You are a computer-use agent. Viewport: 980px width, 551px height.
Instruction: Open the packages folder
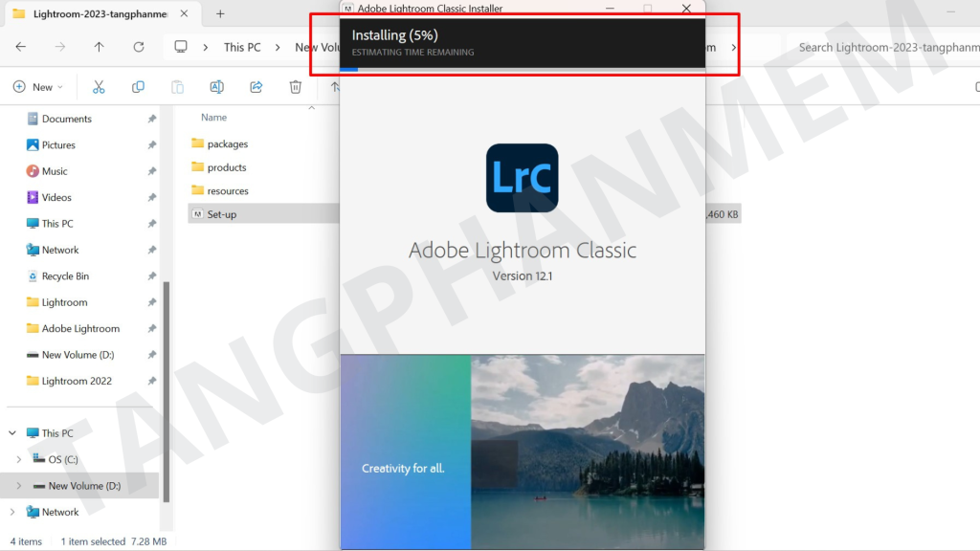coord(227,143)
